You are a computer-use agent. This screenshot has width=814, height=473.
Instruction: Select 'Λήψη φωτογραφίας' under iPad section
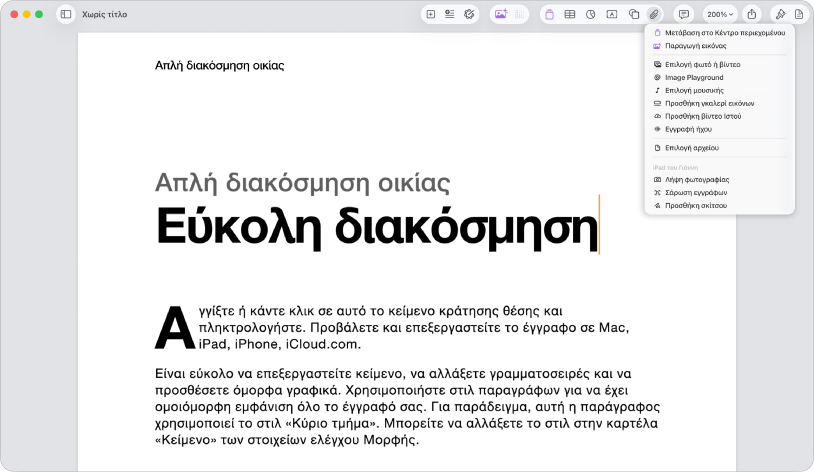pos(720,180)
